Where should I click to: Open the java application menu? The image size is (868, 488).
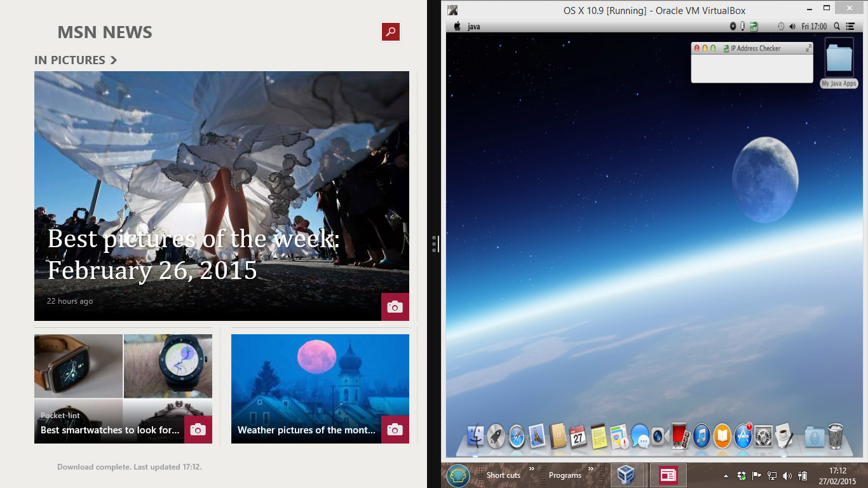474,27
